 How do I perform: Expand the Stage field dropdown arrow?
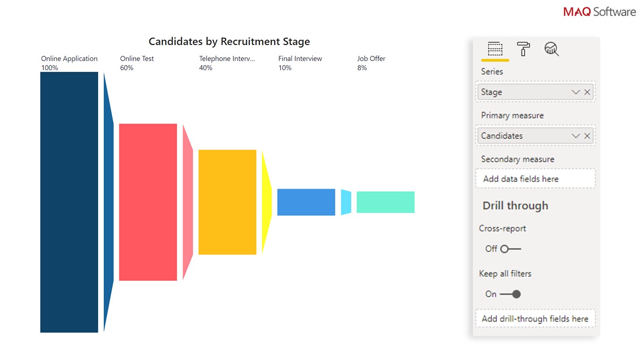pos(576,92)
